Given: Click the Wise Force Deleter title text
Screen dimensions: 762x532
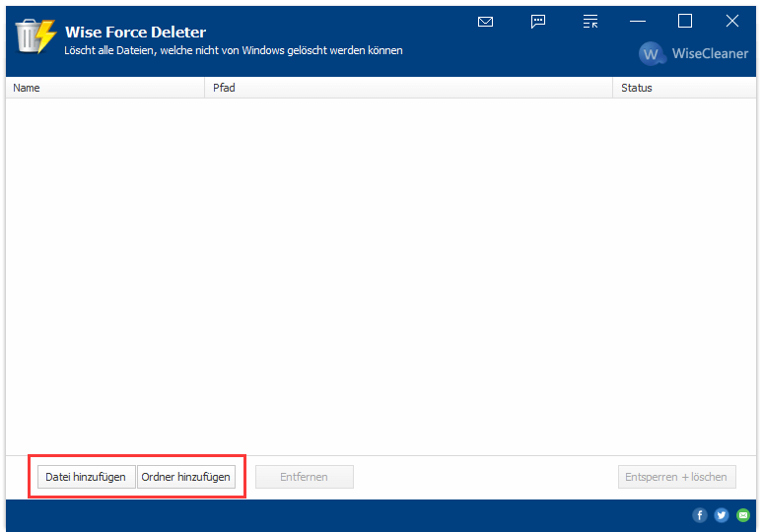Looking at the screenshot, I should coord(136,33).
